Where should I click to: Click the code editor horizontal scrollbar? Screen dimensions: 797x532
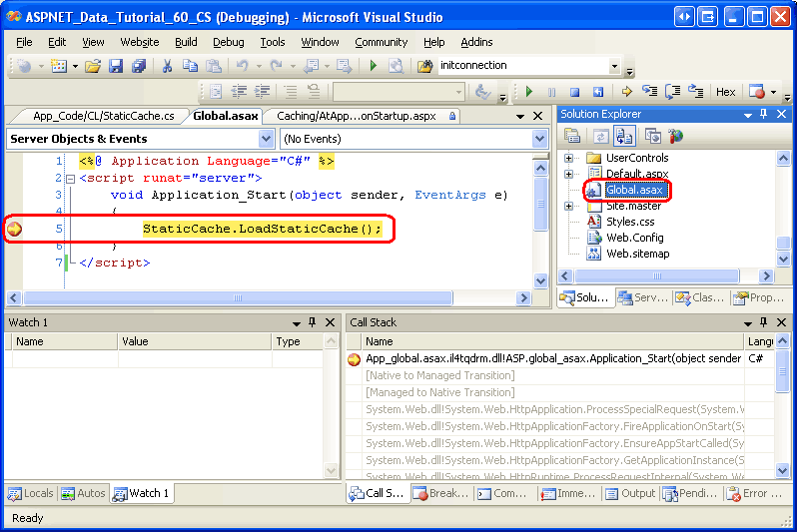[x=270, y=297]
